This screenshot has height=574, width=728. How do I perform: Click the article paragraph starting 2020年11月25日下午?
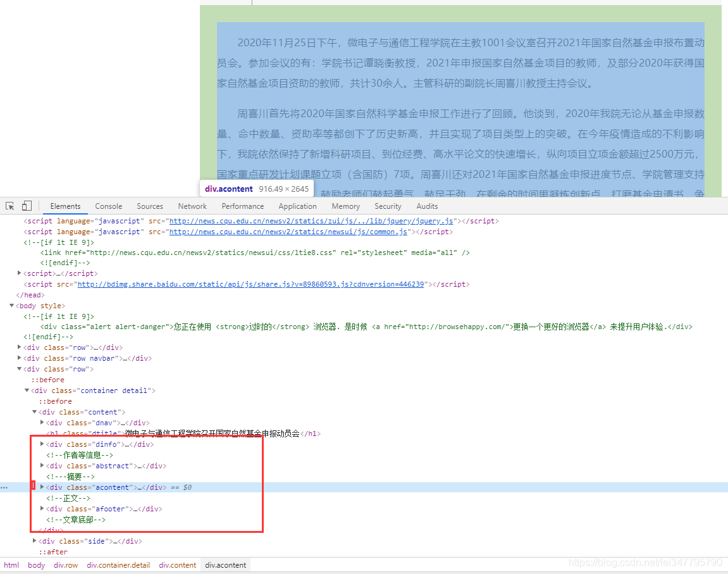pos(460,63)
